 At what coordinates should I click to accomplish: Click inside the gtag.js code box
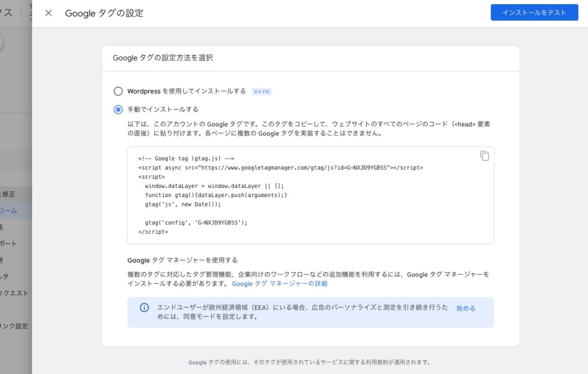(x=311, y=195)
